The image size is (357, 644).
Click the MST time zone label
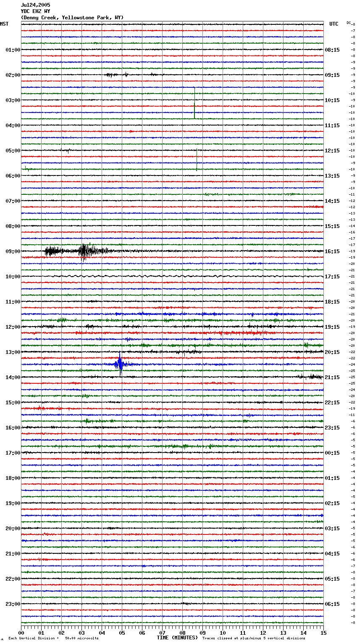(4, 24)
